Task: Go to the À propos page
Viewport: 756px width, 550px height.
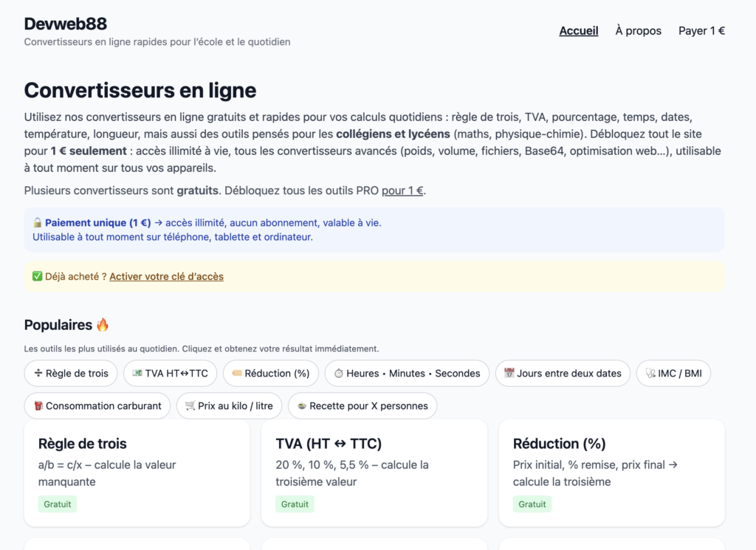Action: 638,31
